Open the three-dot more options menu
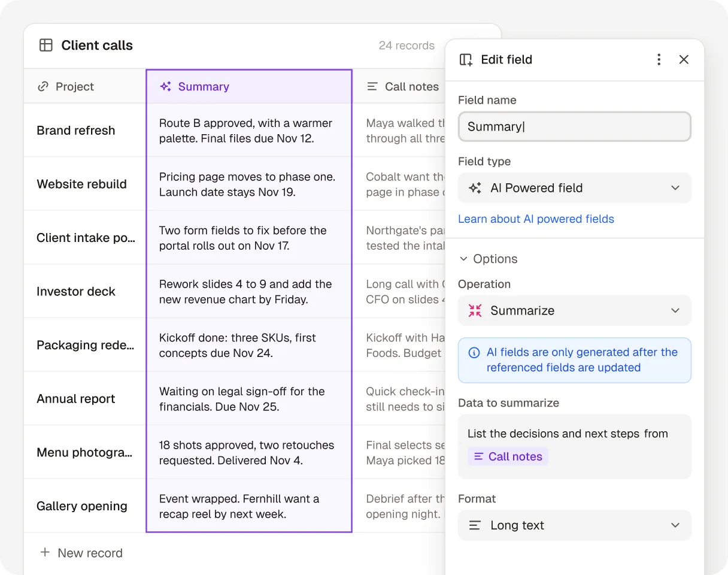Viewport: 728px width, 575px height. (659, 59)
